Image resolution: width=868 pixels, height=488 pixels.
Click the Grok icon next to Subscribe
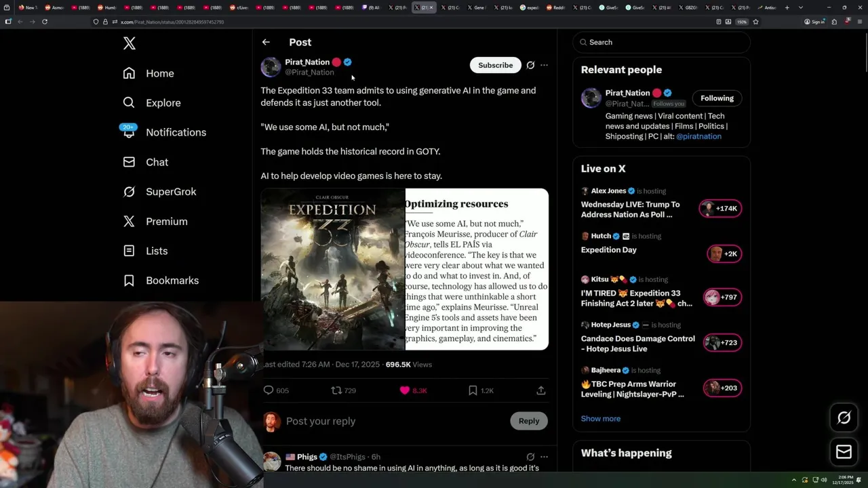coord(530,65)
